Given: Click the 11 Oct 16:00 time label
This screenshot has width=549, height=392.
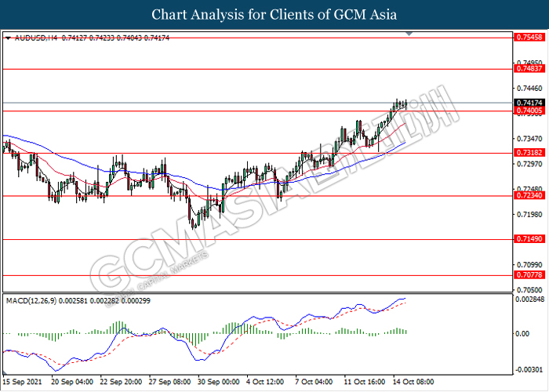Looking at the screenshot, I should (x=365, y=382).
